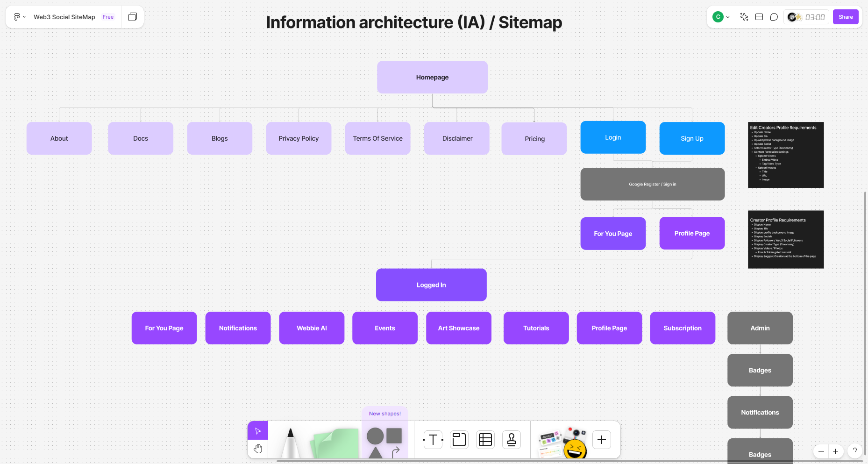This screenshot has height=464, width=868.
Task: Select the Disclaimer node
Action: pos(457,138)
